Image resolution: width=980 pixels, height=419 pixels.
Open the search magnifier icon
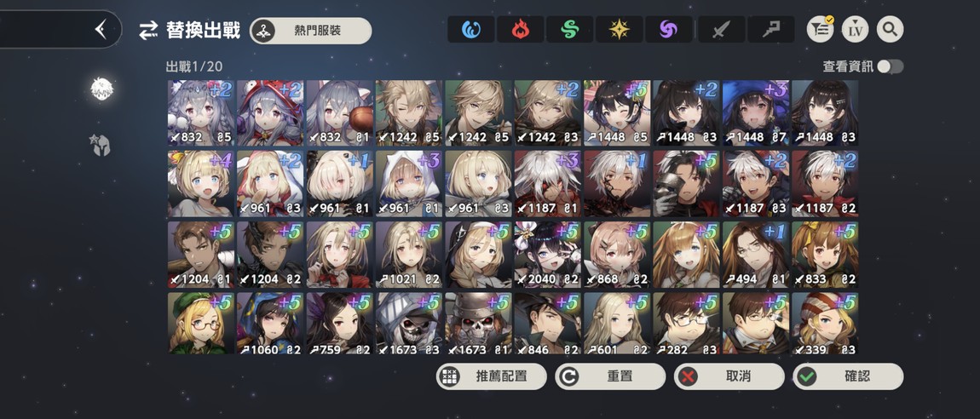pos(890,29)
